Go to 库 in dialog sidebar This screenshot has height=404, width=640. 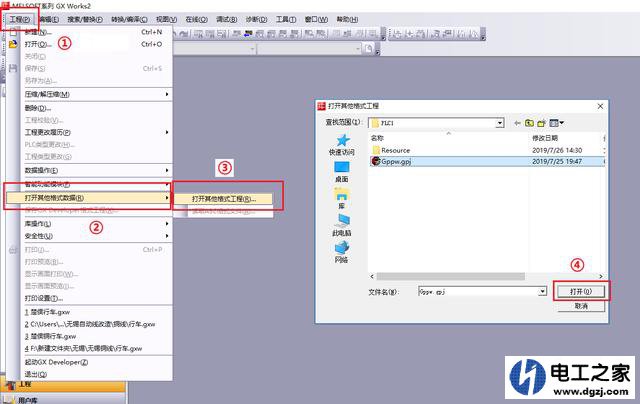(342, 199)
